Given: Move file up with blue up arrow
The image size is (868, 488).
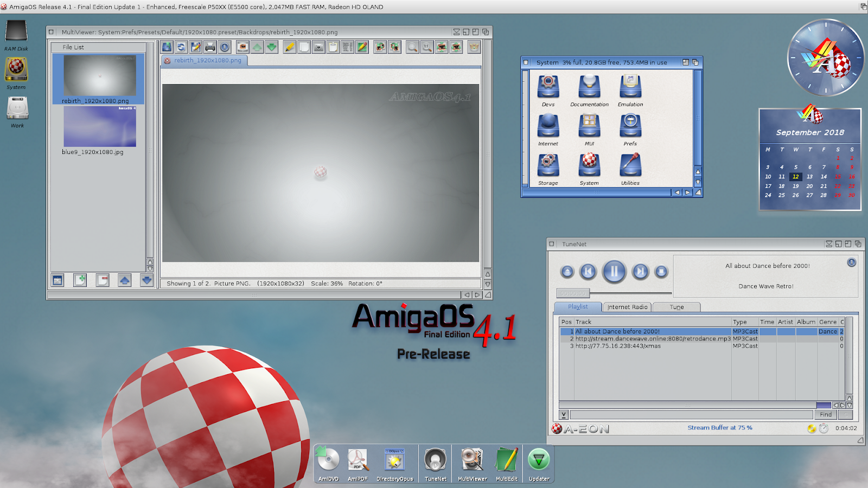Looking at the screenshot, I should (125, 280).
